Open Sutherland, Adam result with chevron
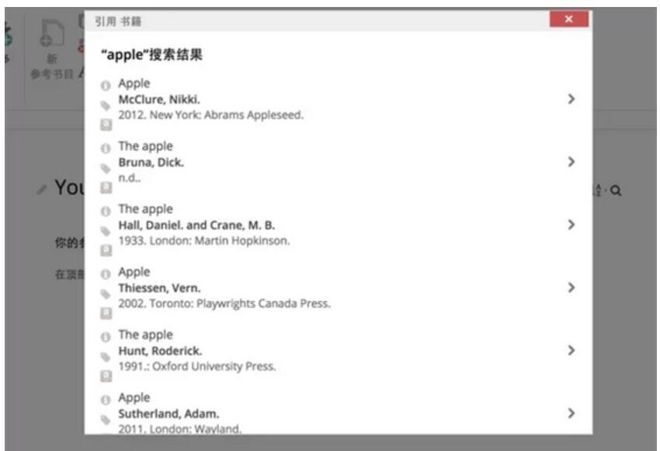The height and width of the screenshot is (451, 660). pos(571,413)
